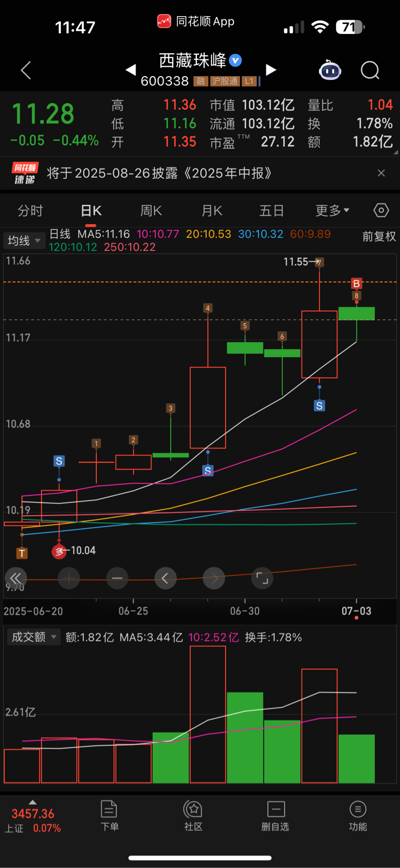Image resolution: width=400 pixels, height=868 pixels.
Task: Tap the T marker at chart bottom-left
Action: coord(22,553)
